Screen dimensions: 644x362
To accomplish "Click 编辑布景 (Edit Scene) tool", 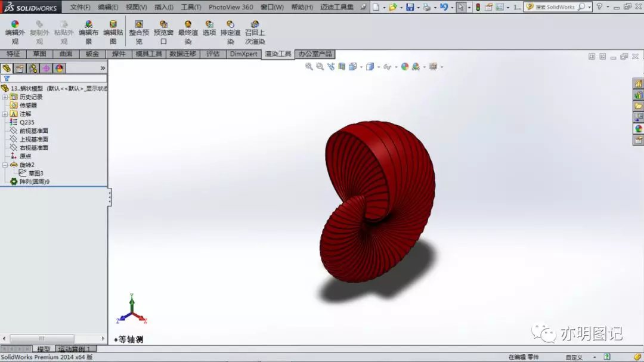I will tap(89, 32).
